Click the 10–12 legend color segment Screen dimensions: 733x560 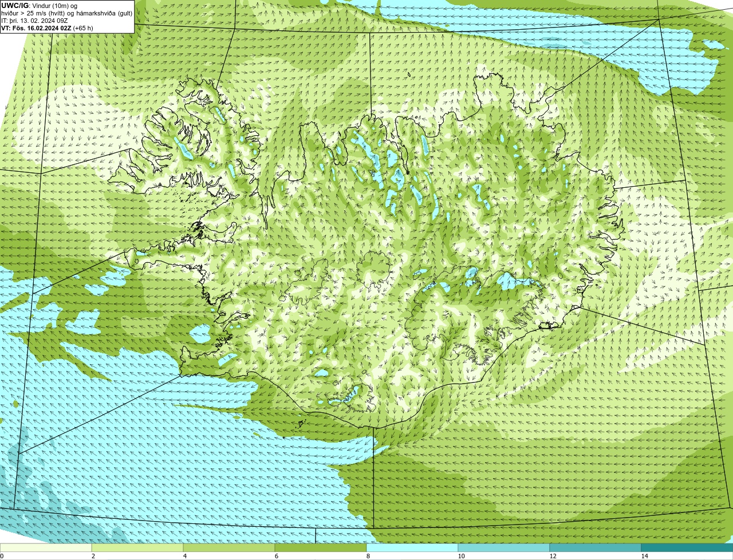(x=504, y=547)
